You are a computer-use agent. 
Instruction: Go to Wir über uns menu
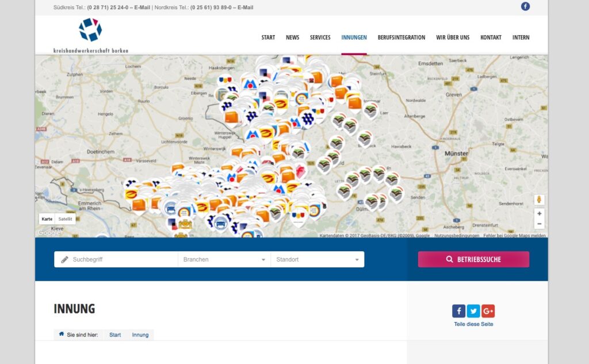click(x=452, y=37)
